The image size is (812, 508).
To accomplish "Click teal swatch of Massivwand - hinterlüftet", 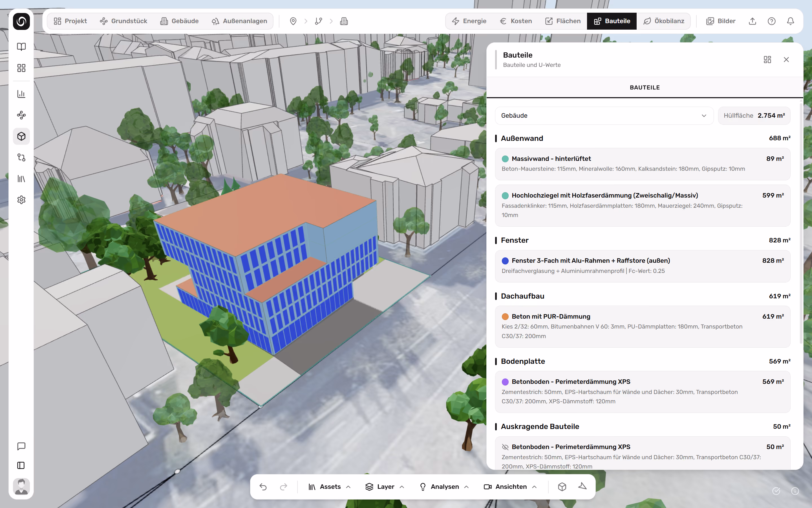I will (x=505, y=159).
